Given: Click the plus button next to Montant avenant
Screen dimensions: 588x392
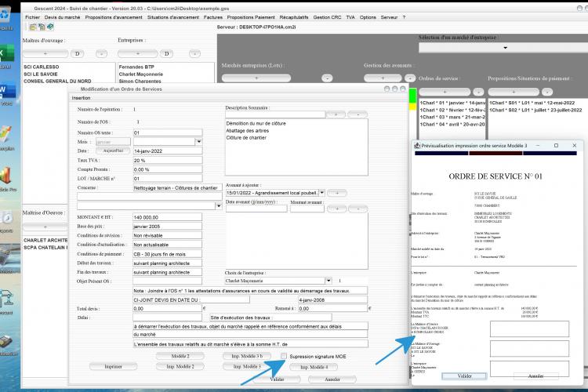Looking at the screenshot, I should click(x=337, y=209).
